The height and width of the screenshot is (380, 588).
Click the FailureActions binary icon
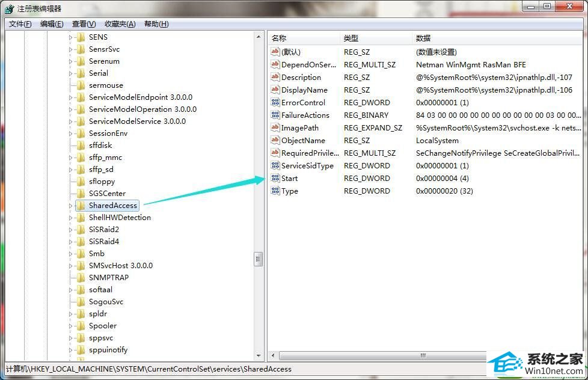[275, 115]
